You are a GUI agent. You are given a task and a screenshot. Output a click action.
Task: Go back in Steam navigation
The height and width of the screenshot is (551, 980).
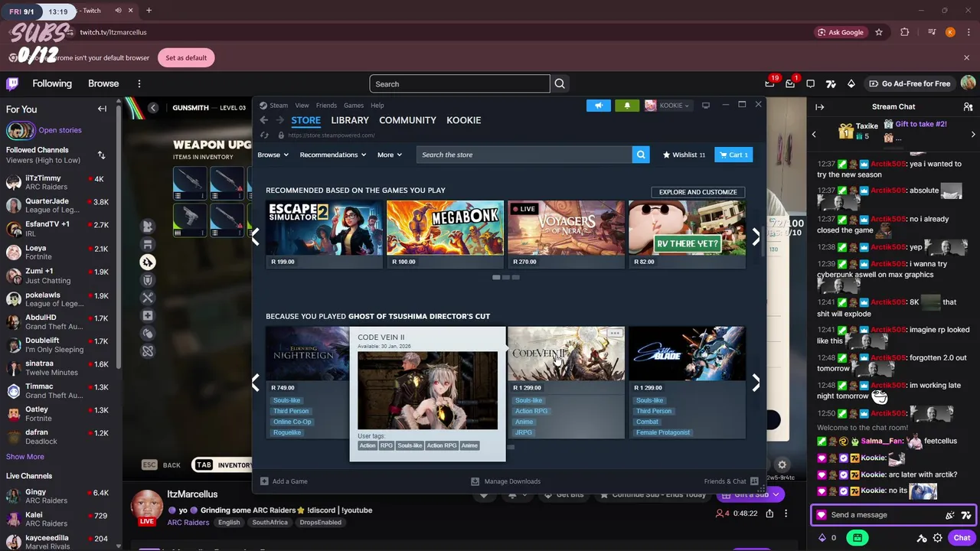(x=264, y=120)
